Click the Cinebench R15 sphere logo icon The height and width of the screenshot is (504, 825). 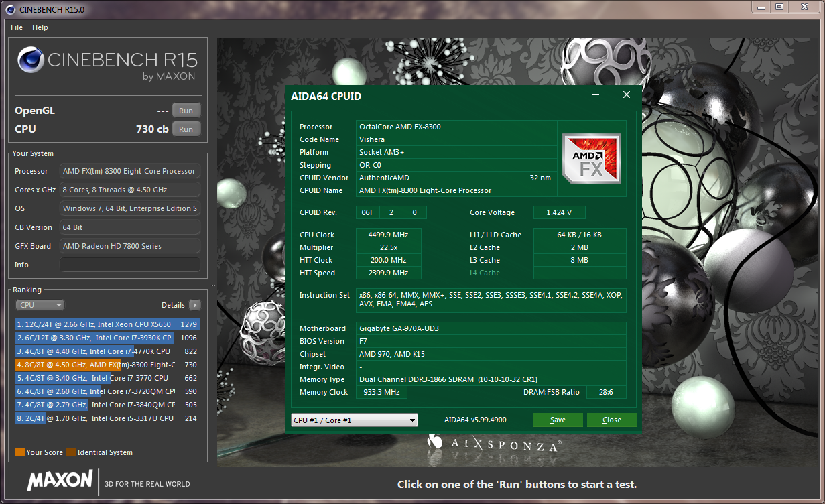pyautogui.click(x=30, y=60)
